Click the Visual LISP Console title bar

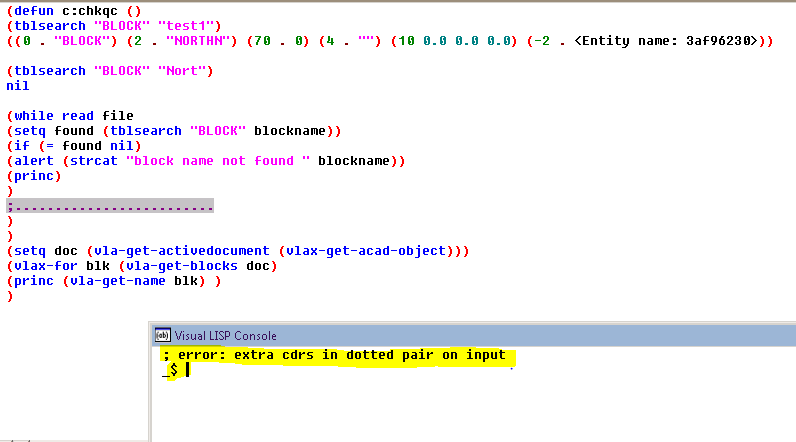point(474,335)
